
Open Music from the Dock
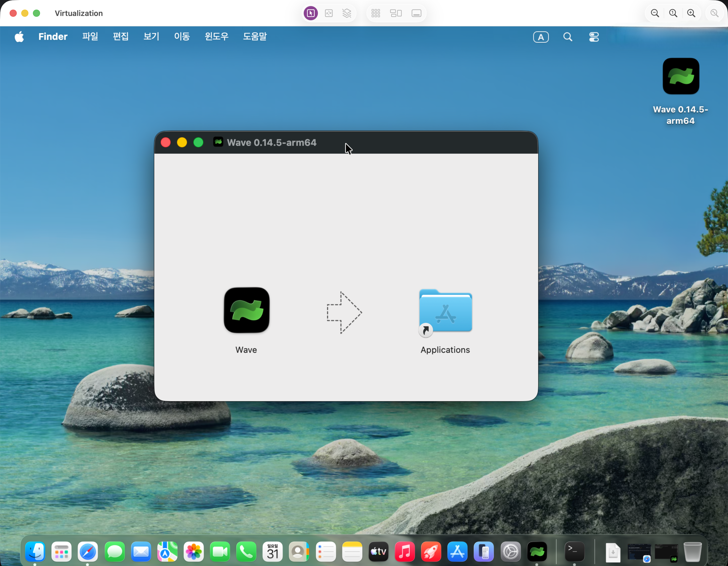405,552
